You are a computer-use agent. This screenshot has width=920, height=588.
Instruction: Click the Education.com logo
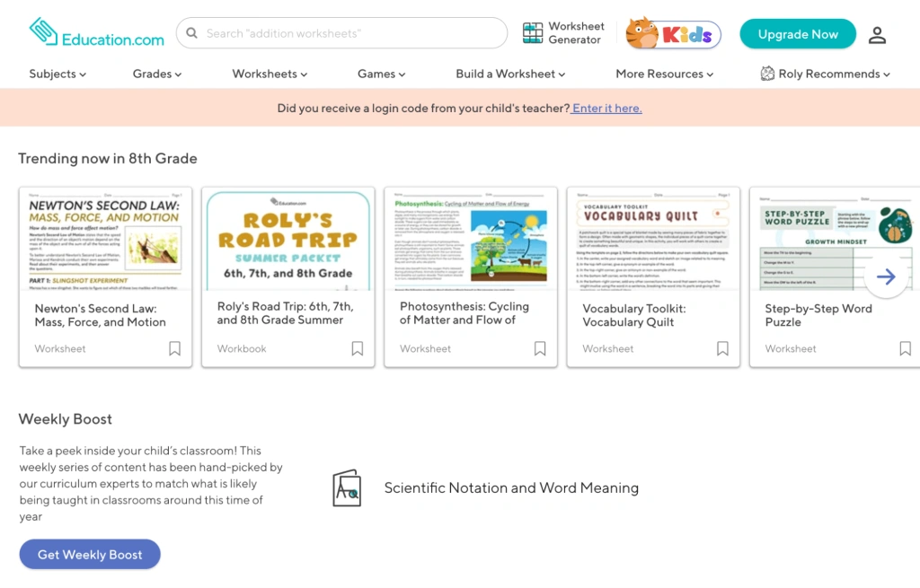point(96,33)
